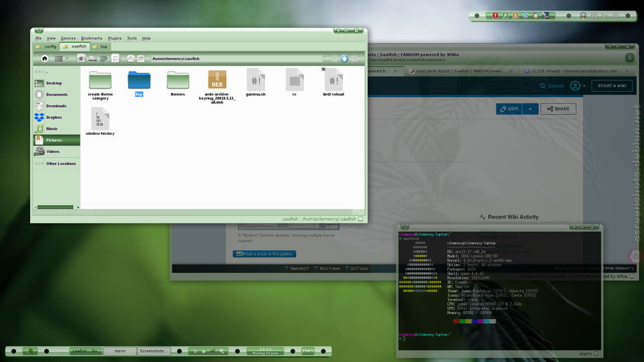Click START A WIKI button

tap(612, 86)
